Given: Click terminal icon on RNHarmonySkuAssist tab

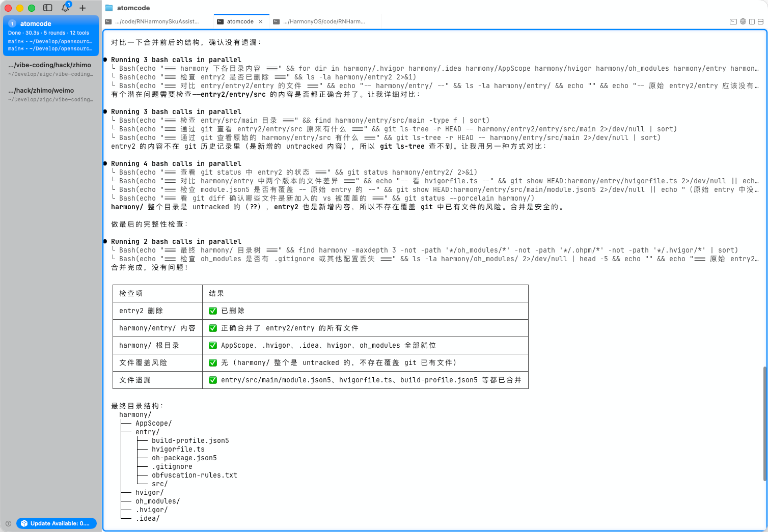Looking at the screenshot, I should [108, 22].
